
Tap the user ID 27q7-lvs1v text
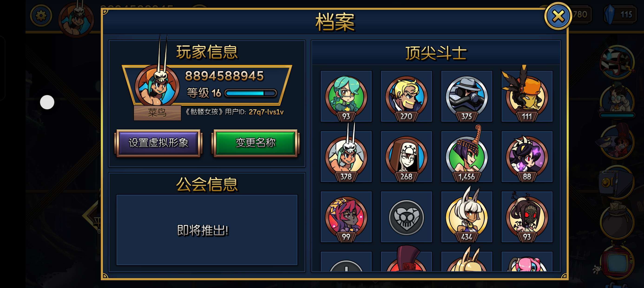(266, 112)
